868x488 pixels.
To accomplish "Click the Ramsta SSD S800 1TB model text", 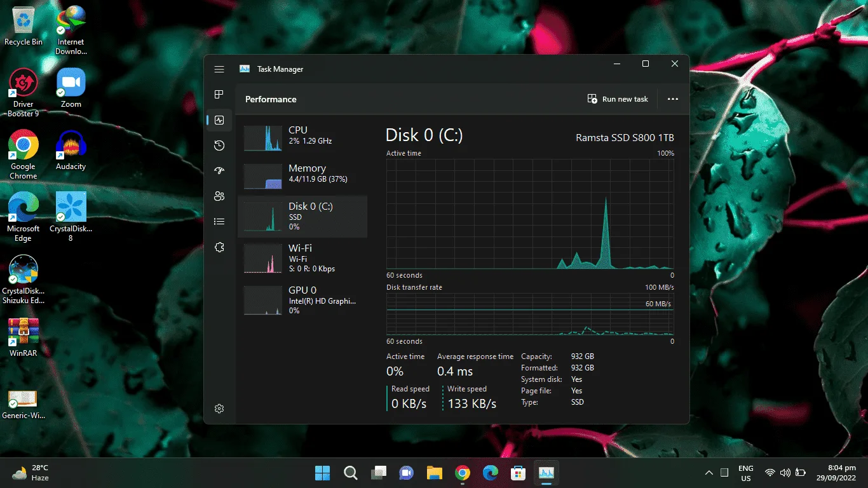I will 625,138.
